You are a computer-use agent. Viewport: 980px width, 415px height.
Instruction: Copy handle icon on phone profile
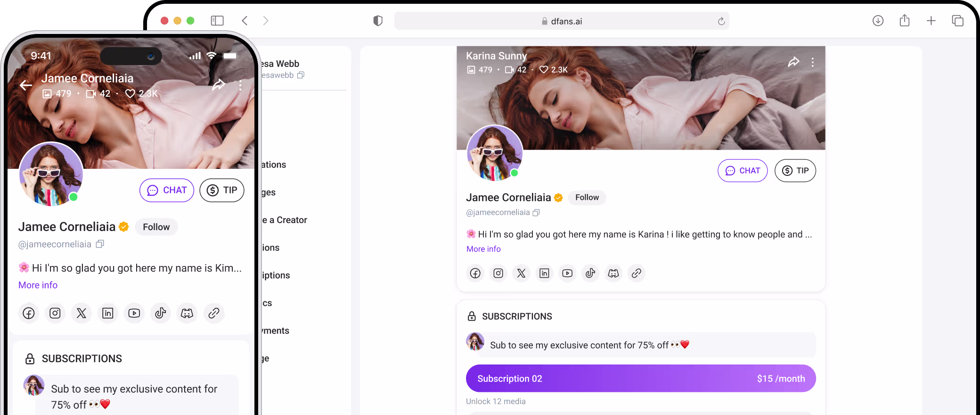coord(100,244)
